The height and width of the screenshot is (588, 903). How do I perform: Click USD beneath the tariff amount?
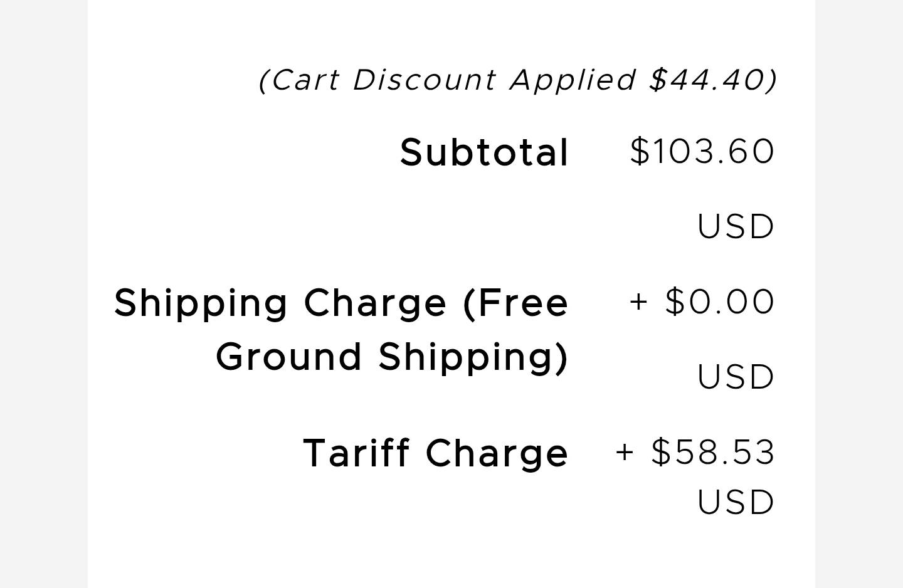[x=736, y=503]
